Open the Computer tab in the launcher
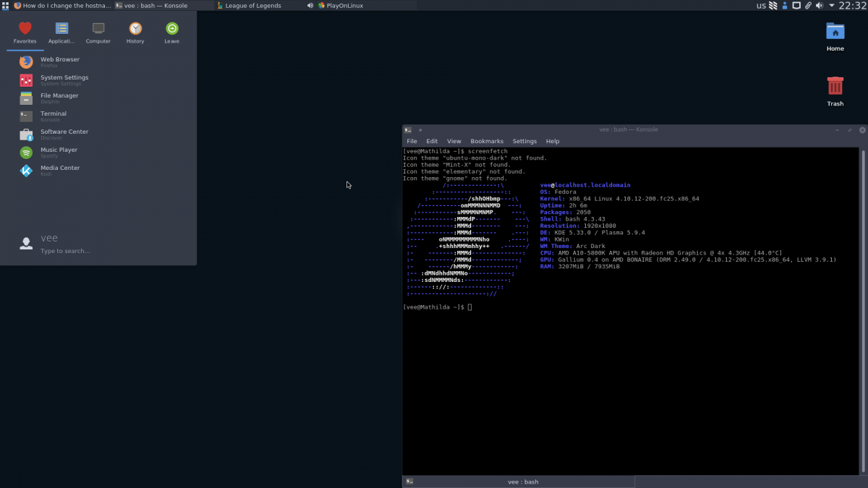 (x=98, y=33)
